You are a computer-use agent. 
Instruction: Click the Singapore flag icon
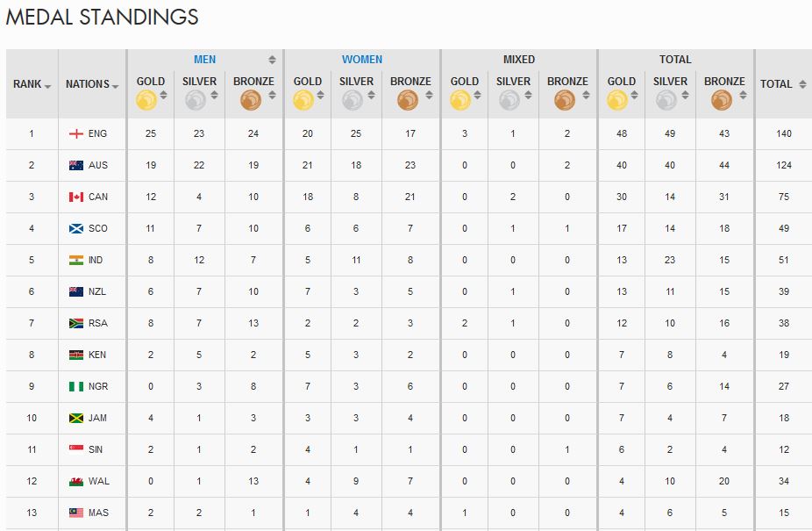coord(76,449)
